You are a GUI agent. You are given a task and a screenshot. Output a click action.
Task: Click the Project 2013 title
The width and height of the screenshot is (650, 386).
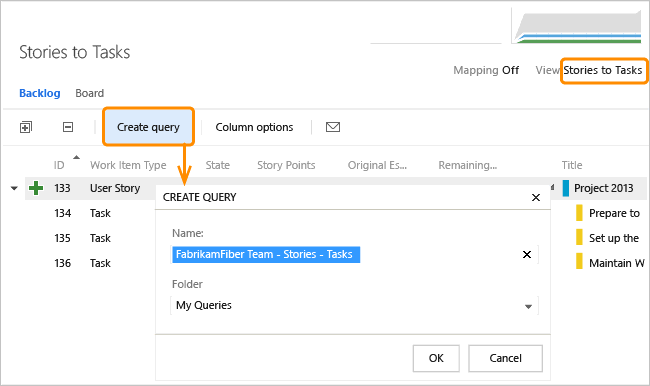(604, 188)
